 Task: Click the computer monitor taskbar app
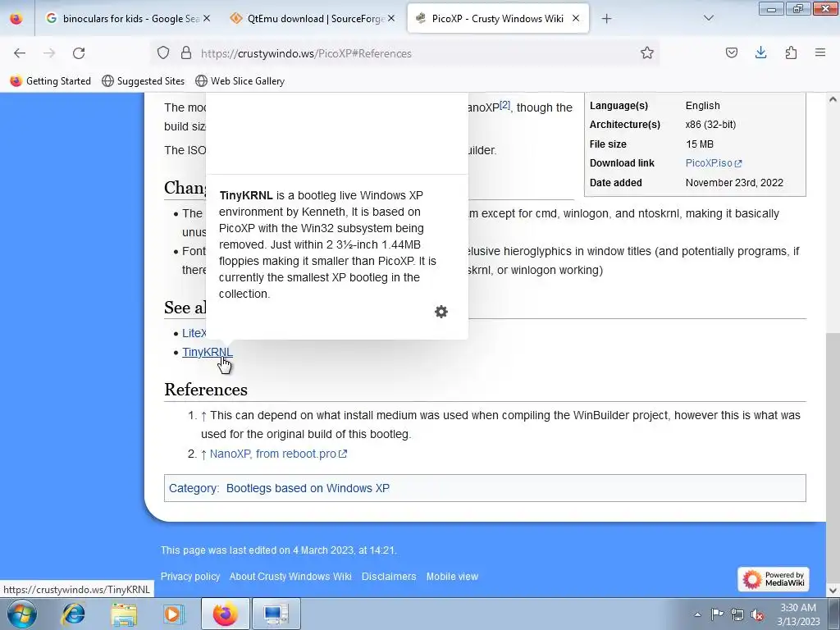point(276,614)
